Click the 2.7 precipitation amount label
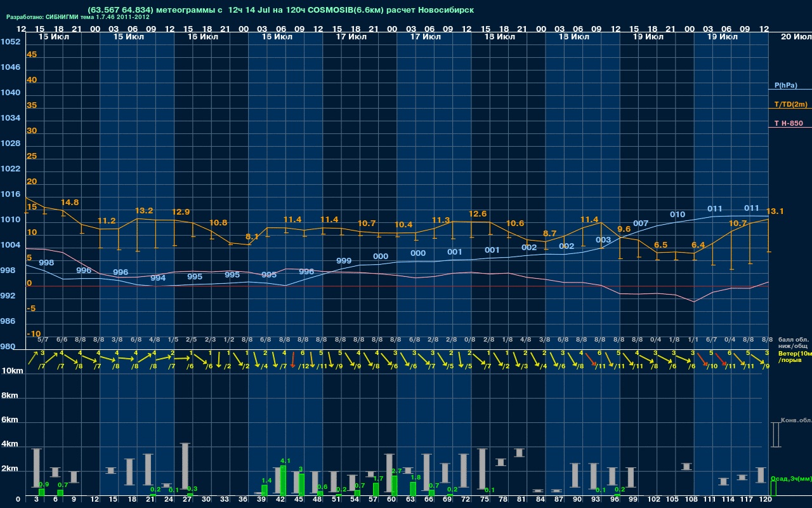Image resolution: width=812 pixels, height=508 pixels. [x=396, y=471]
